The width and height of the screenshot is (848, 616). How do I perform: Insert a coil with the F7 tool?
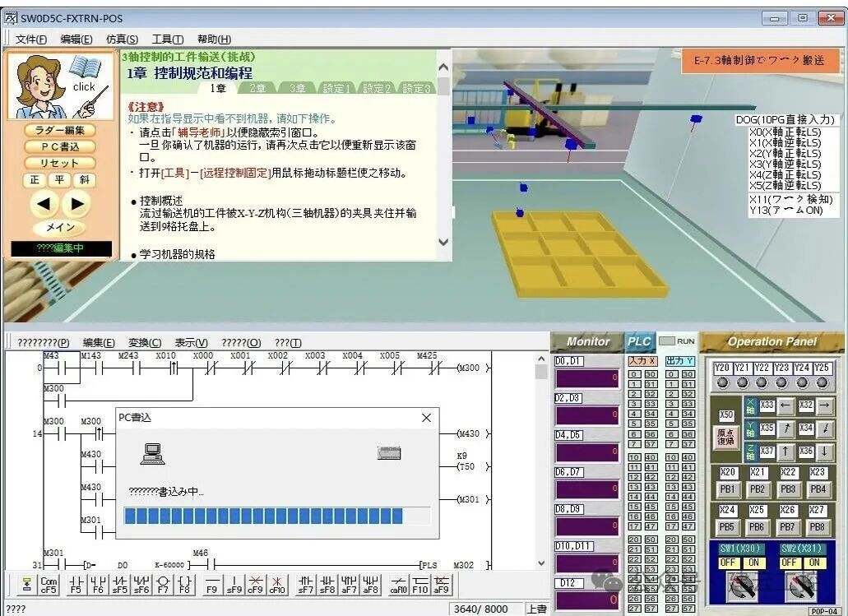tap(163, 585)
